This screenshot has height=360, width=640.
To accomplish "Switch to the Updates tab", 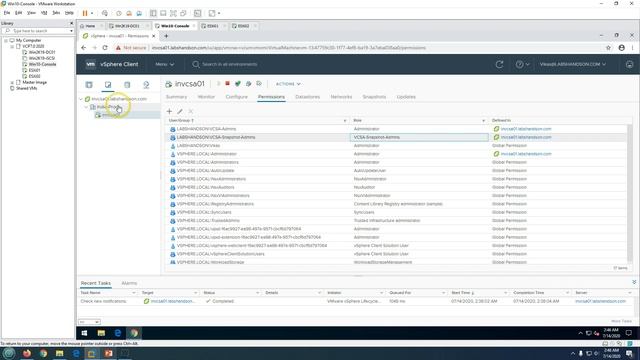I will point(406,97).
